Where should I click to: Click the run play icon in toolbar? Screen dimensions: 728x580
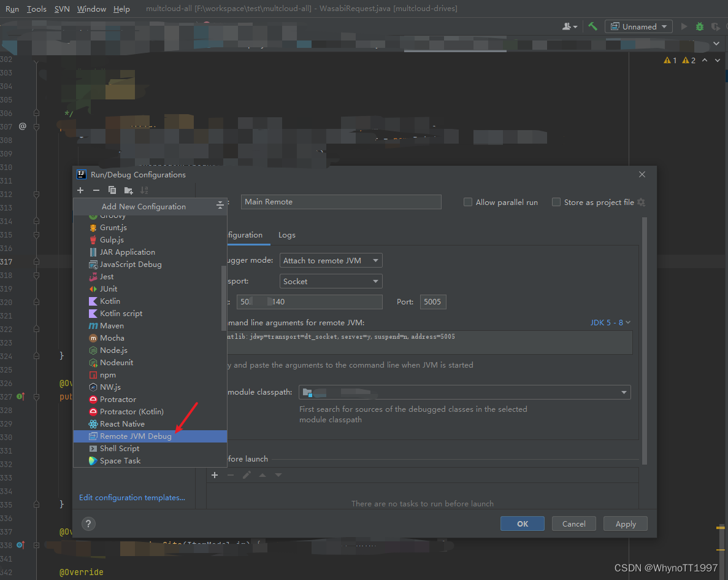[x=684, y=26]
